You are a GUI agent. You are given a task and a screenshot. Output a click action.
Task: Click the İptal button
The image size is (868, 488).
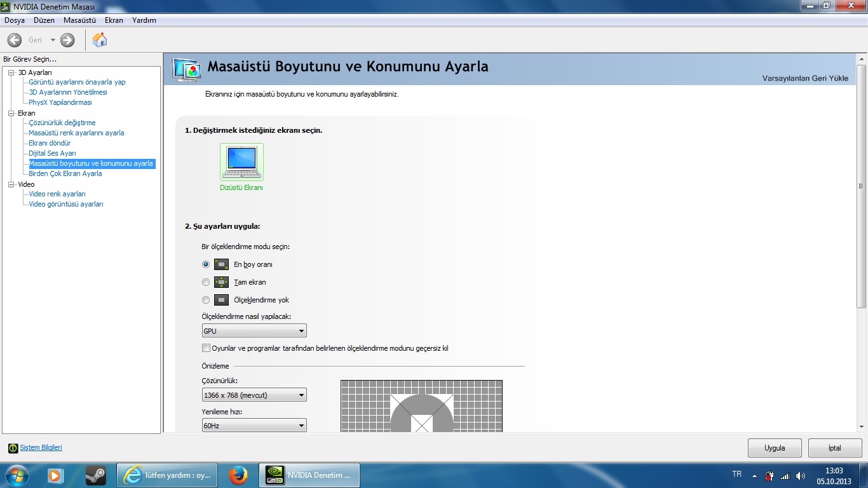pos(835,448)
